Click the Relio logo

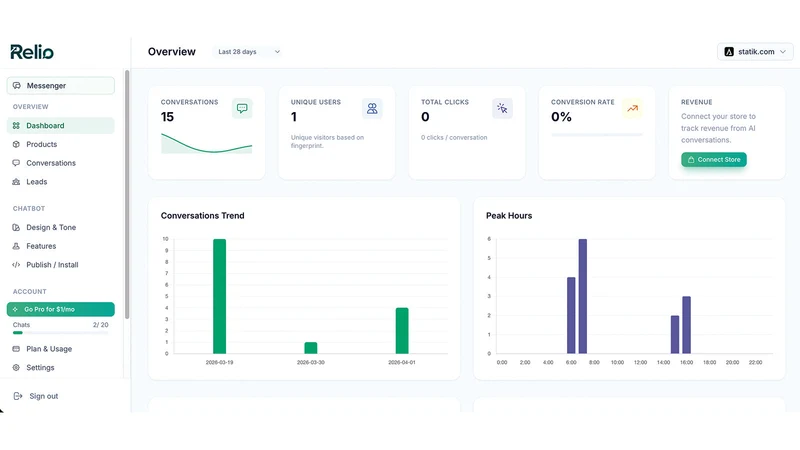coord(32,52)
